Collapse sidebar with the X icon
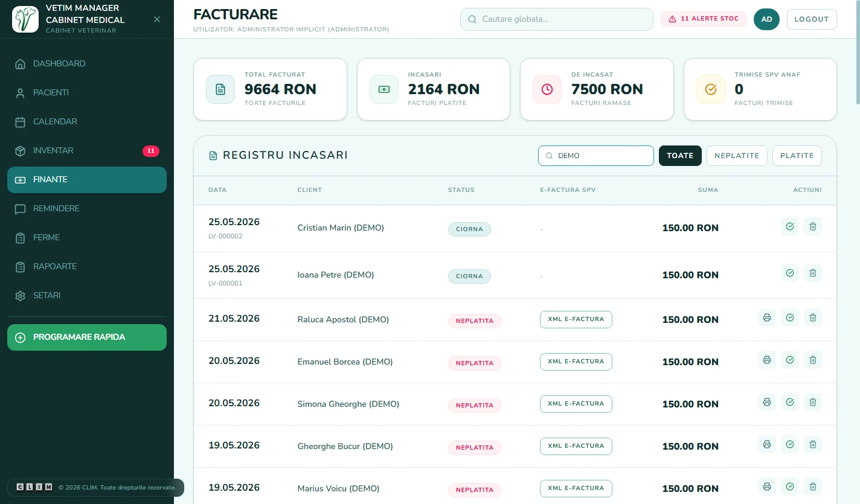 pos(157,19)
